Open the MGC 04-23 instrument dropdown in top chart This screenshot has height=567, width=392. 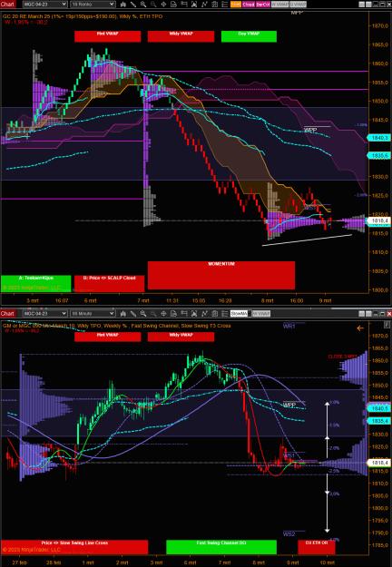tap(44, 5)
